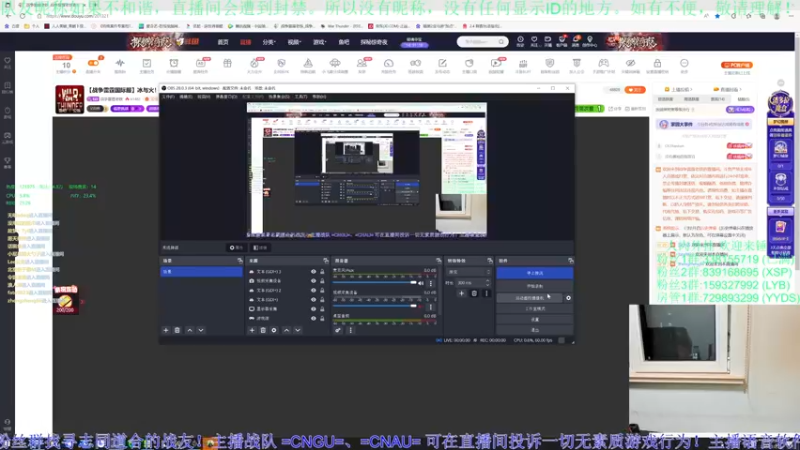Image resolution: width=800 pixels, height=450 pixels.
Task: Add a new scene in OBS Scenes panel
Action: click(x=166, y=330)
